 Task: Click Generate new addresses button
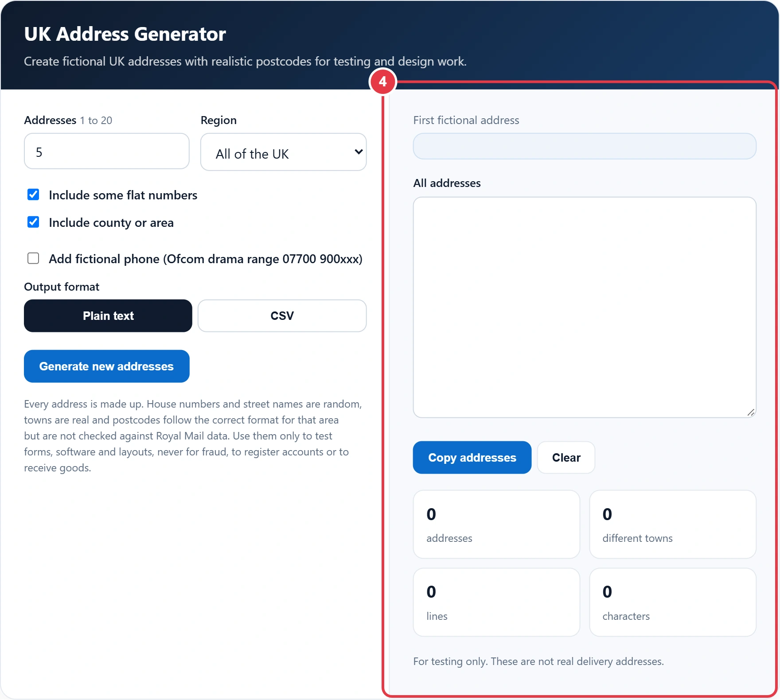[107, 366]
